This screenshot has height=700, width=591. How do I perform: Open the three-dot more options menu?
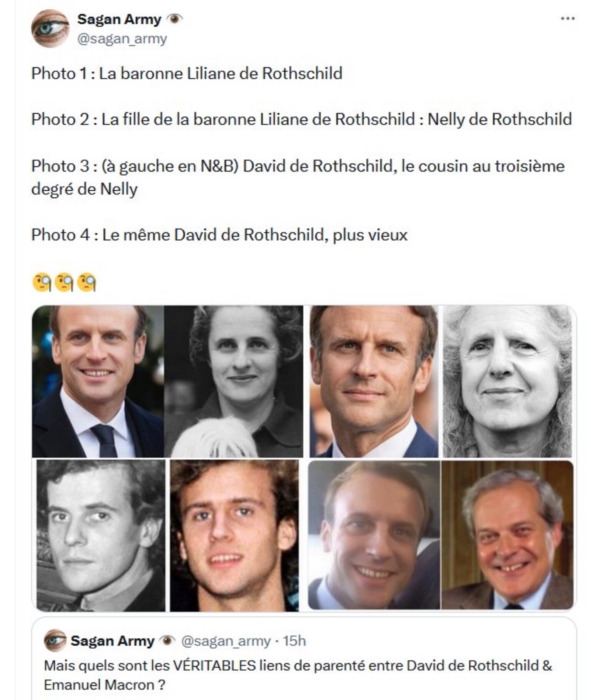[x=568, y=18]
